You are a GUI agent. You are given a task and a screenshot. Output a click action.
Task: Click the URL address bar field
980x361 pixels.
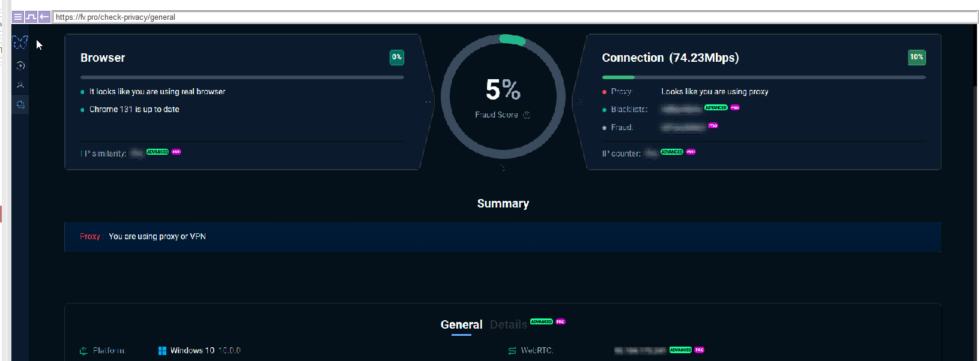click(510, 17)
